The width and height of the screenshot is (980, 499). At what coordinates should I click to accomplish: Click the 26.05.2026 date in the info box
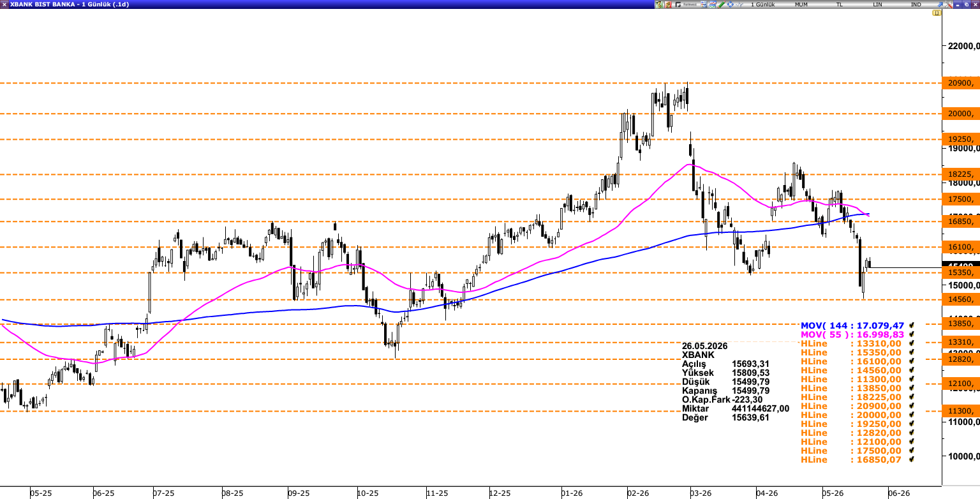pos(704,346)
